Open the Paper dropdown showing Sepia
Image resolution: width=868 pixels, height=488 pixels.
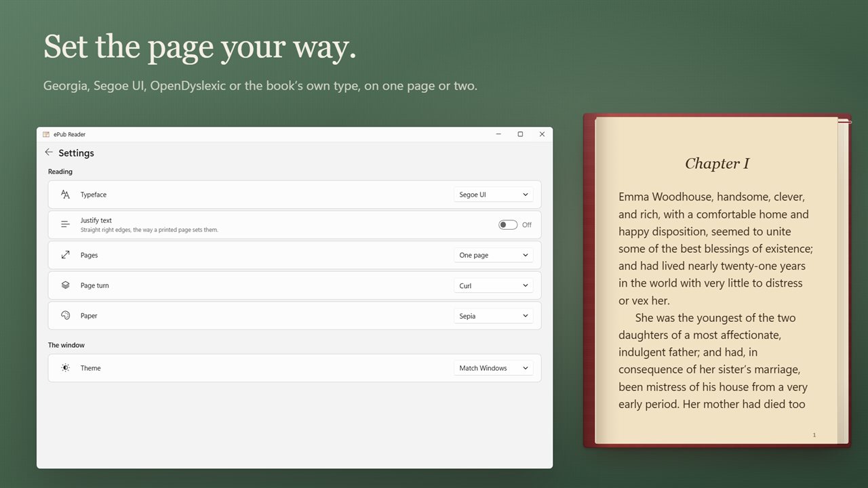[x=493, y=316]
